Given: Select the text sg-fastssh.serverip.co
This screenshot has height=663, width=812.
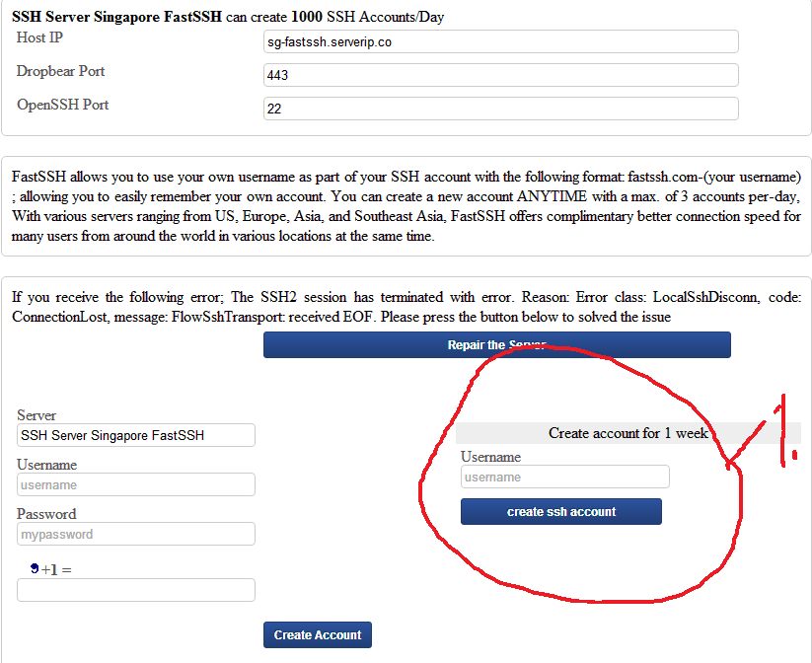Looking at the screenshot, I should (x=323, y=41).
